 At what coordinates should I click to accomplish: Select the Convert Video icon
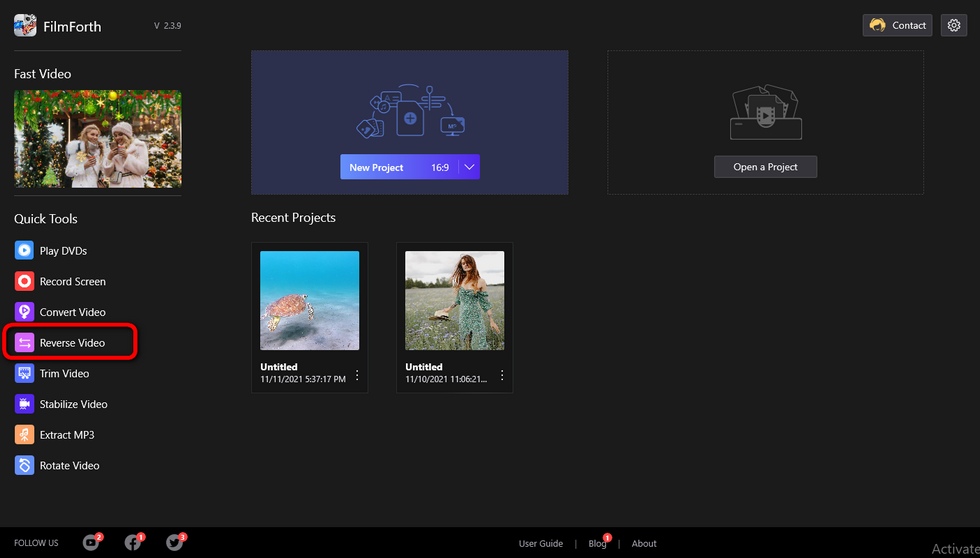[24, 312]
